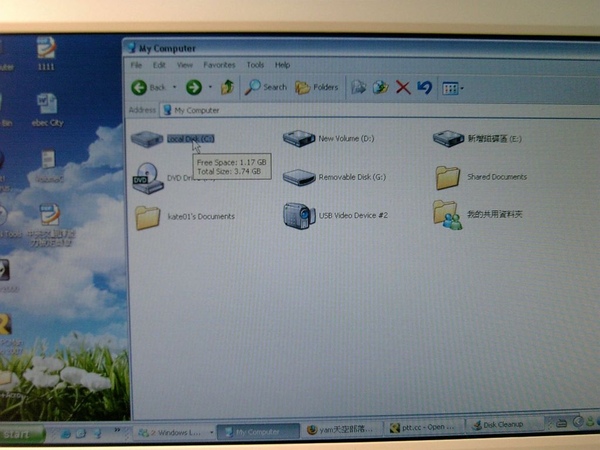
Task: Toggle the Folders pane
Action: tap(316, 88)
